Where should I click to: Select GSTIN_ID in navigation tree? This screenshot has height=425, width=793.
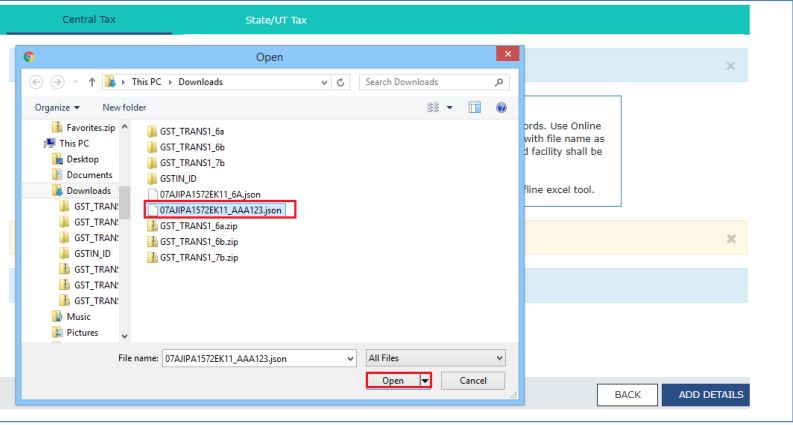(85, 253)
